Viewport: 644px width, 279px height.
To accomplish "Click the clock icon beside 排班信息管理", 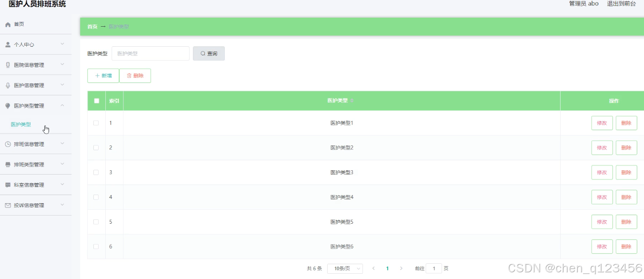I will 8,144.
